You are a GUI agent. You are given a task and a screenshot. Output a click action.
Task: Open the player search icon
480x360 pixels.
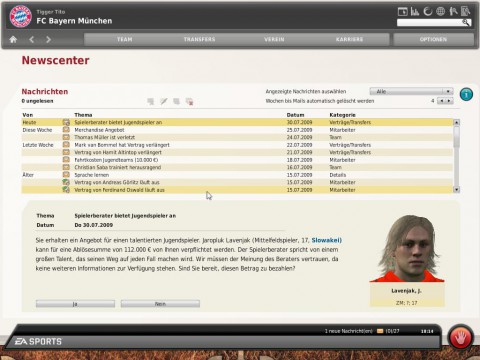tap(453, 12)
